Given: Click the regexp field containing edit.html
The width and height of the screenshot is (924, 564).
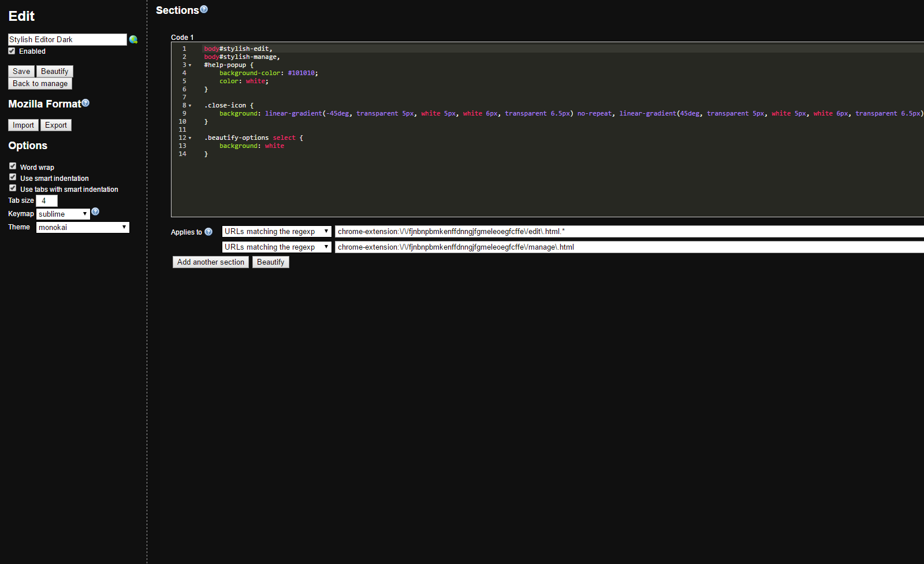Looking at the screenshot, I should (629, 231).
